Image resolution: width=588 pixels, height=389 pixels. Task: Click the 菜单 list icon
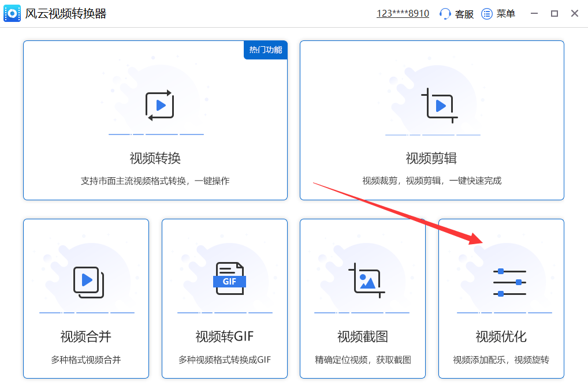(486, 13)
